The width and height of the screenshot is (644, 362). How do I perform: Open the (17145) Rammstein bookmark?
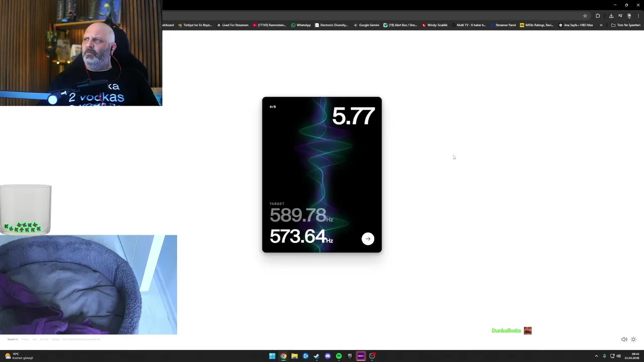tap(270, 25)
